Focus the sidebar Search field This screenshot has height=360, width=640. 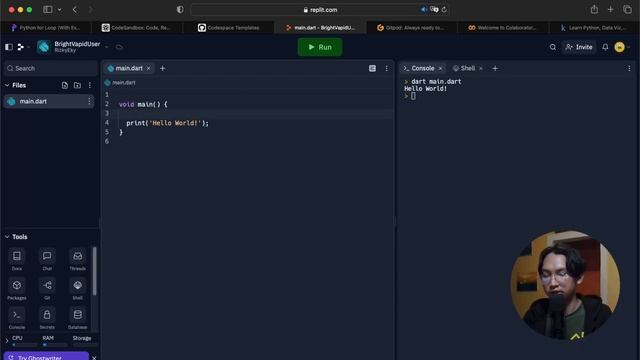50,68
